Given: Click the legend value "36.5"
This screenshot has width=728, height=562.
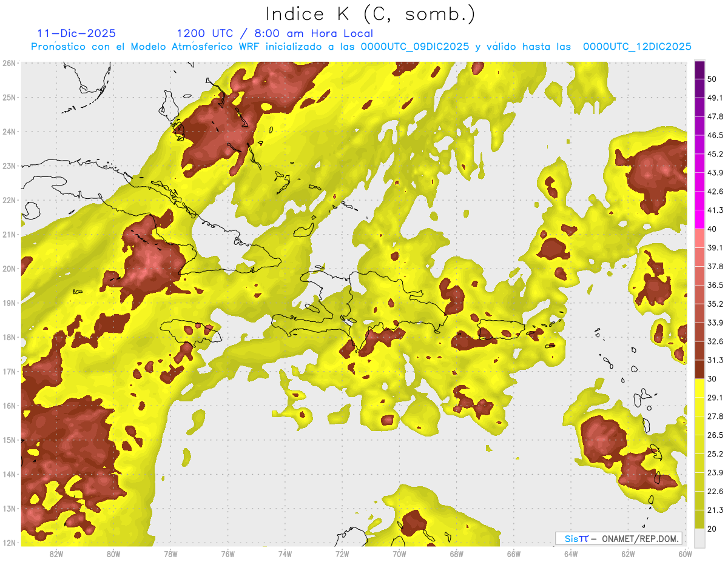Looking at the screenshot, I should pyautogui.click(x=715, y=285).
